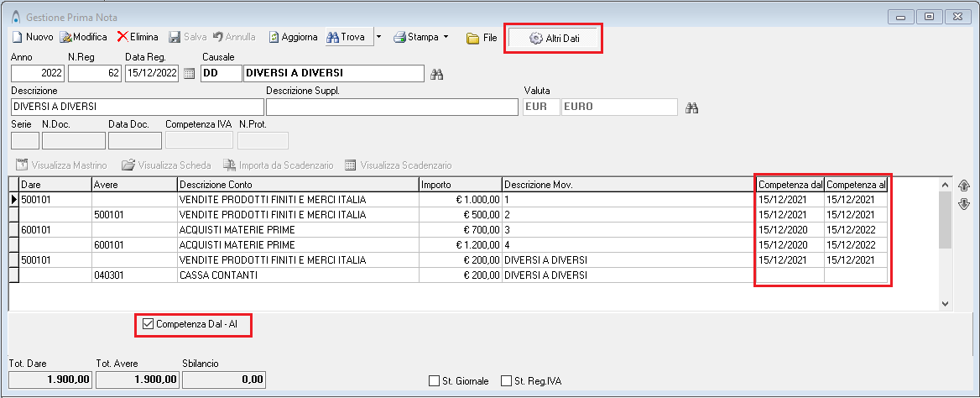980x398 pixels.
Task: Uncheck the Competenza Dal - Al checkbox
Action: pyautogui.click(x=149, y=323)
